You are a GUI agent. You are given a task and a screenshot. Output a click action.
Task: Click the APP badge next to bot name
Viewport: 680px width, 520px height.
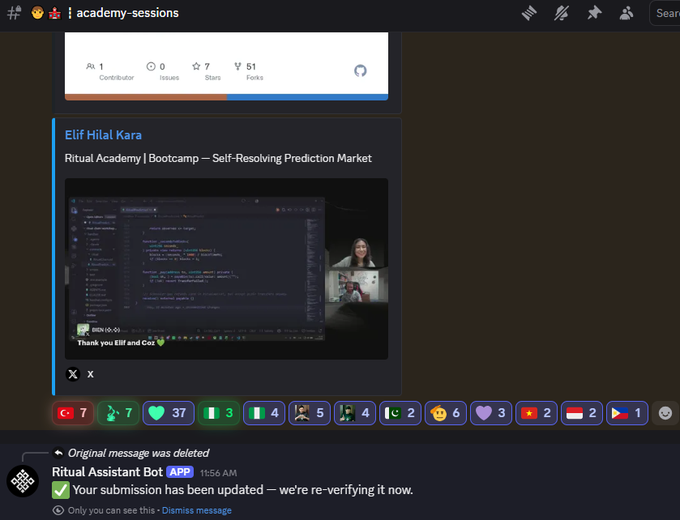180,472
